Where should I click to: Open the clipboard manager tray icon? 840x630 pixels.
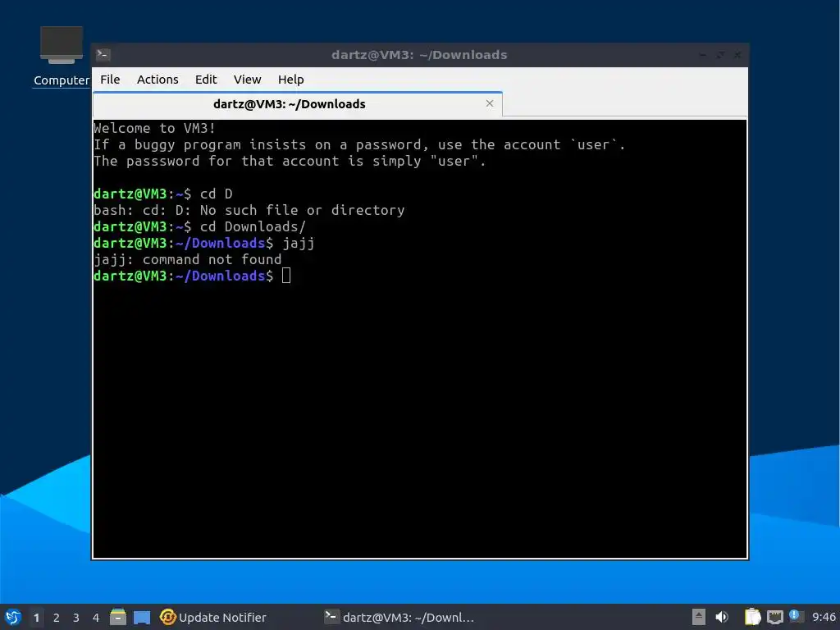[x=753, y=617]
